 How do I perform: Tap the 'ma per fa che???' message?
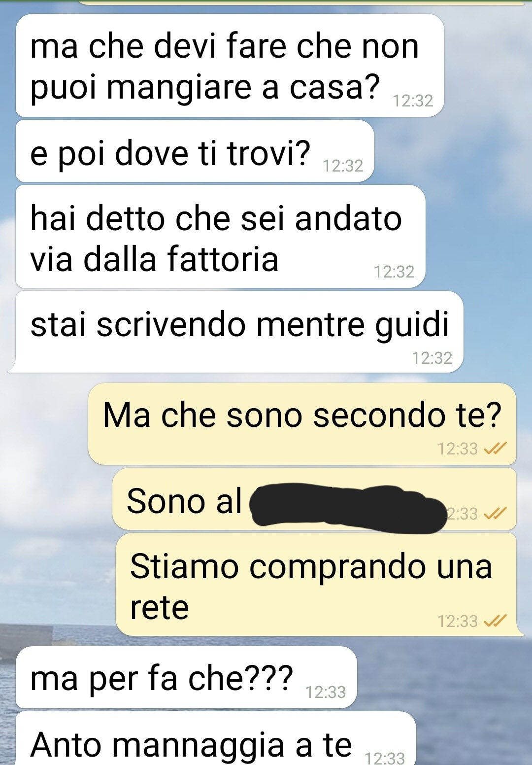click(x=186, y=677)
